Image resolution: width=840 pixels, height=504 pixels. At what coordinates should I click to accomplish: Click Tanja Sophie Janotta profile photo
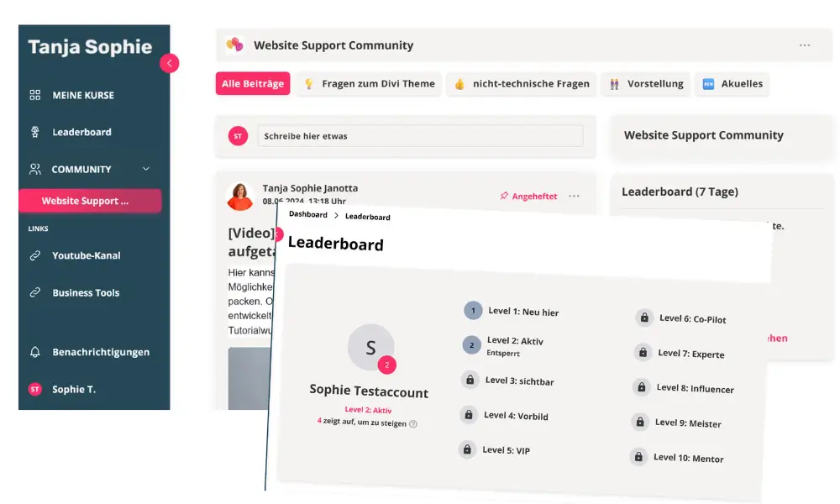click(239, 196)
